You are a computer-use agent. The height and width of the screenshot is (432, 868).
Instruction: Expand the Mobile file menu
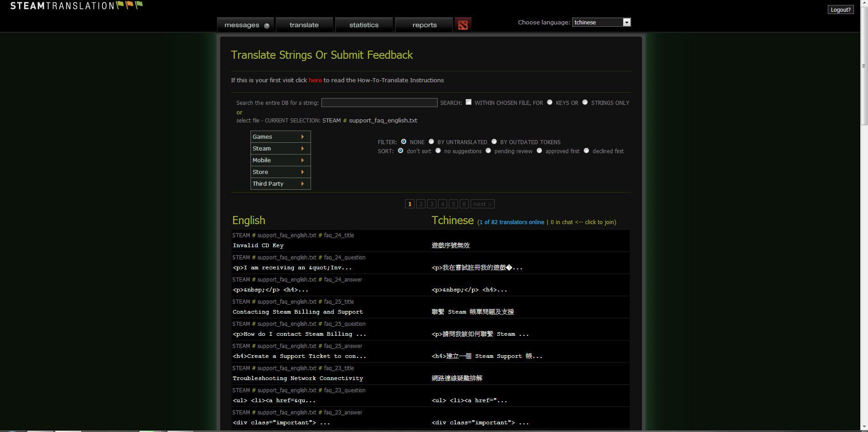pyautogui.click(x=280, y=160)
